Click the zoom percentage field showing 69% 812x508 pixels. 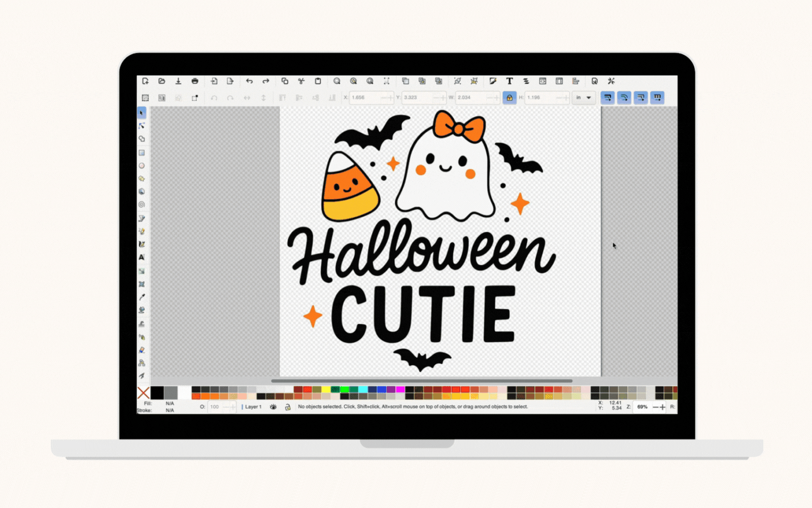coord(642,407)
